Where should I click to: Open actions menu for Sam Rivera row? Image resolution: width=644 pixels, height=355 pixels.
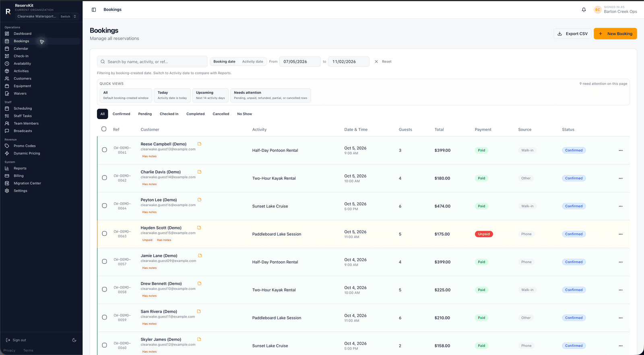point(621,318)
